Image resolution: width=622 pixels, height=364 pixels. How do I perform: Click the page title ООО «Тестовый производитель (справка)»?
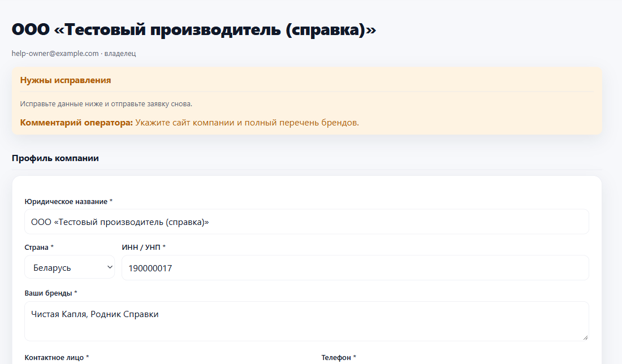tap(193, 29)
